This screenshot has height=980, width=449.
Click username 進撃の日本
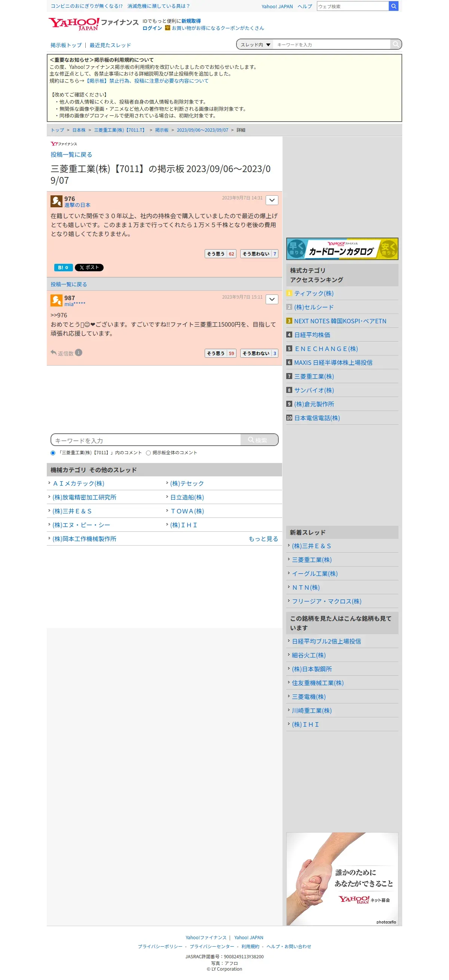77,205
